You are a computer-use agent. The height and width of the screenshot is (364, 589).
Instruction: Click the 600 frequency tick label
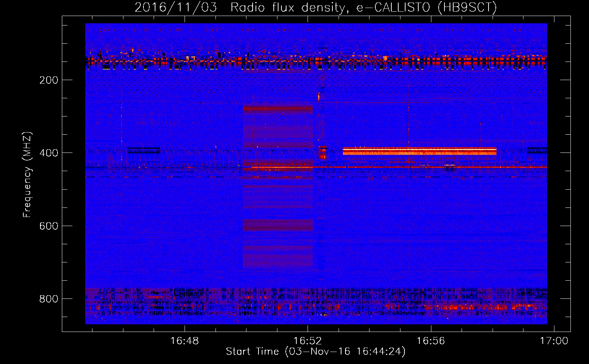(x=49, y=226)
